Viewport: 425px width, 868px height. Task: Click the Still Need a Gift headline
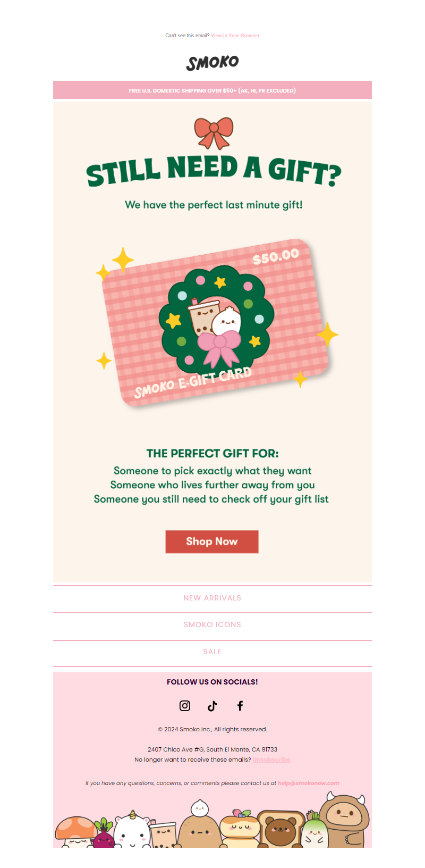(x=214, y=171)
